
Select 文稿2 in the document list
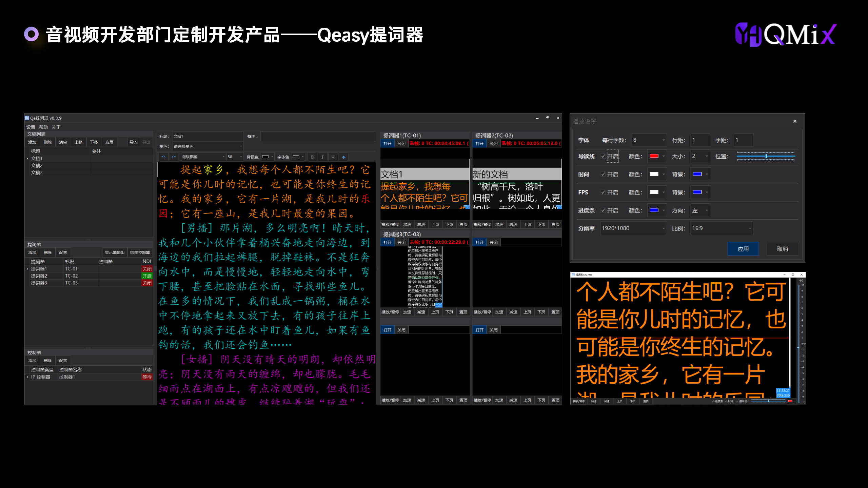37,165
